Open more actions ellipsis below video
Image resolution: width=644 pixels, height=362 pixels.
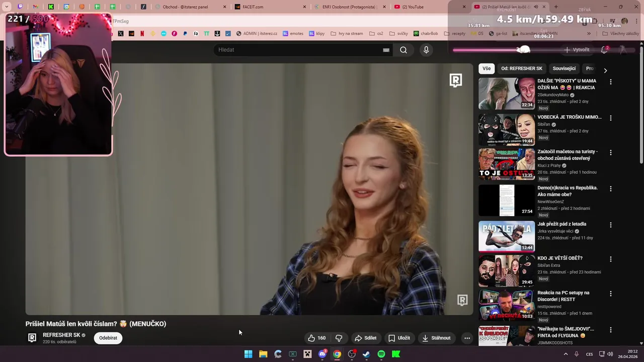(467, 338)
